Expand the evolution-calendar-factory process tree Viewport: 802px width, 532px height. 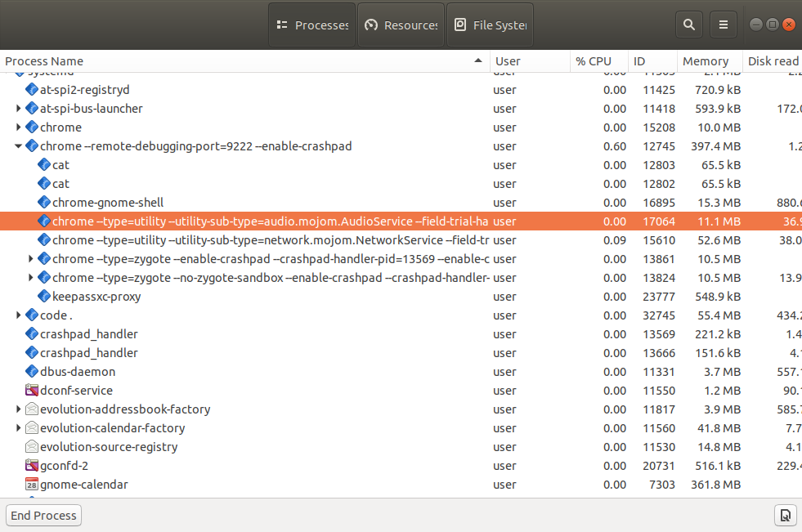pyautogui.click(x=19, y=428)
